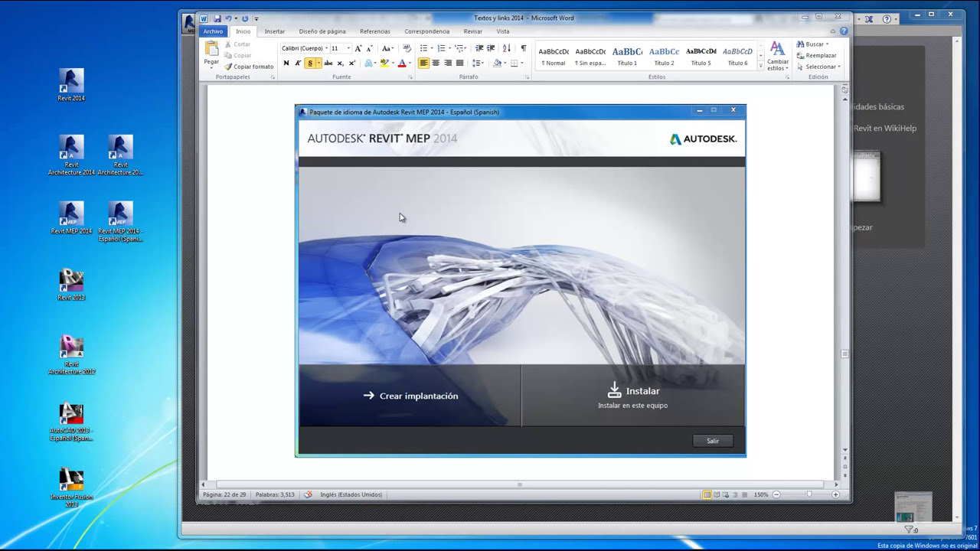This screenshot has width=980, height=551.
Task: Click the Undo icon in quick access toolbar
Action: [x=227, y=18]
